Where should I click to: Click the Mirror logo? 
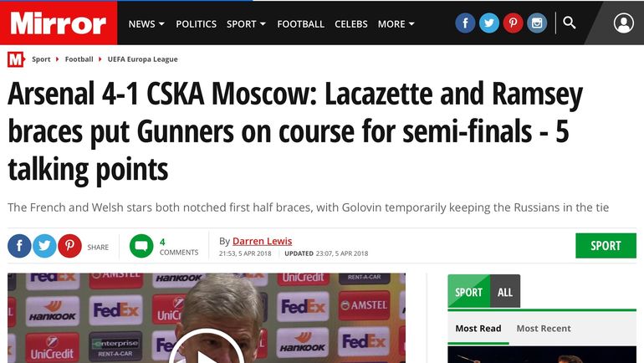[59, 23]
